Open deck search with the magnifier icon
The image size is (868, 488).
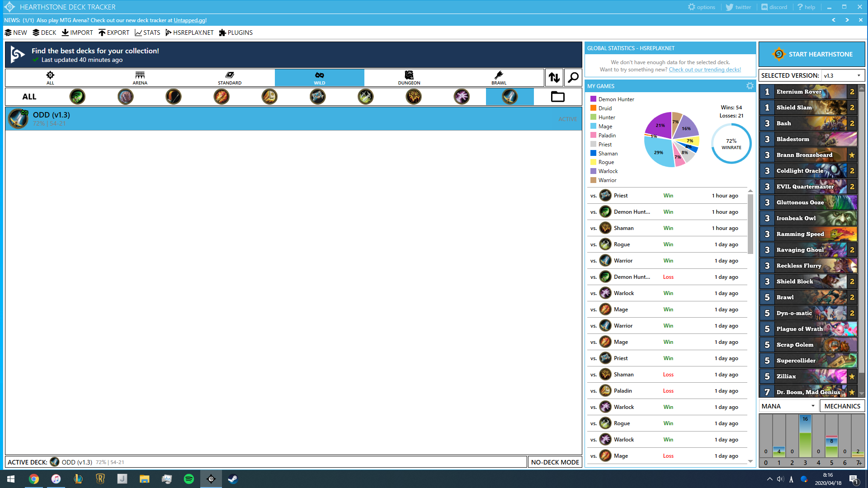click(573, 78)
